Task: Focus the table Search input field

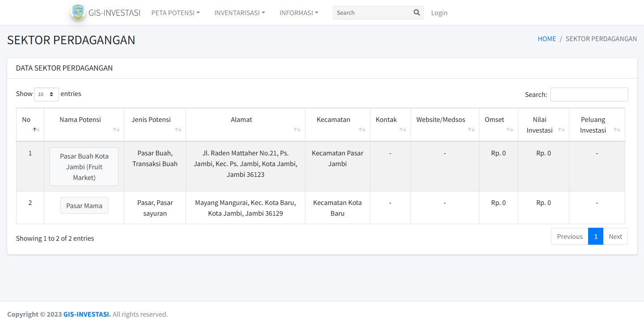Action: pos(589,95)
